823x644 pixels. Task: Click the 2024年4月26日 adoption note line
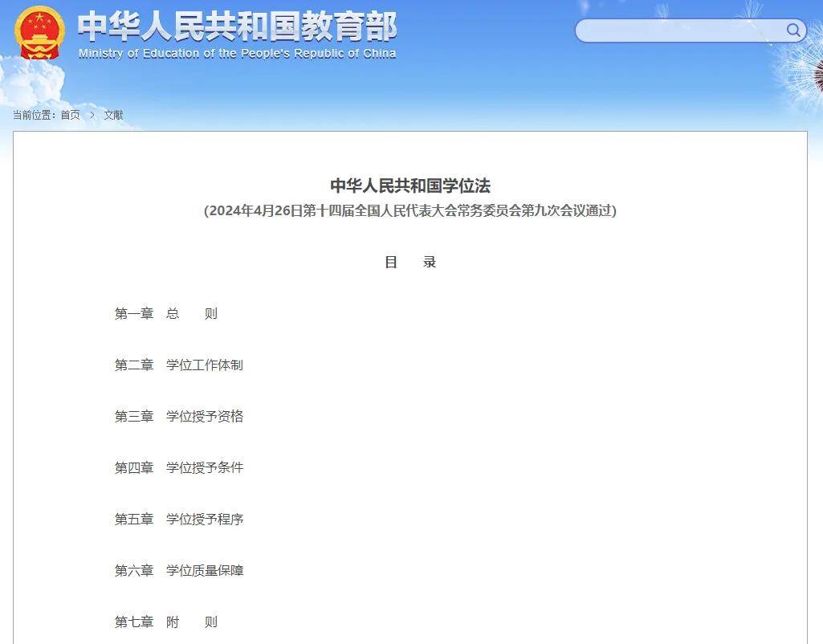pos(410,211)
